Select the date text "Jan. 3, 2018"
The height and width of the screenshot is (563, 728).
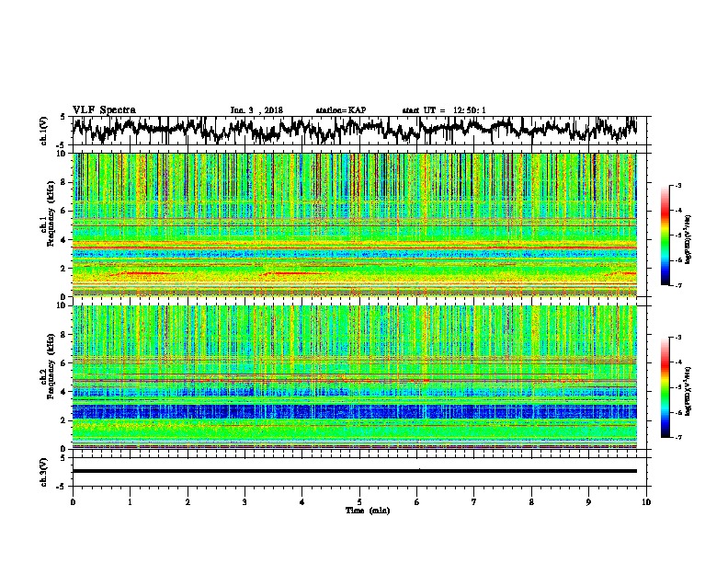coord(256,110)
